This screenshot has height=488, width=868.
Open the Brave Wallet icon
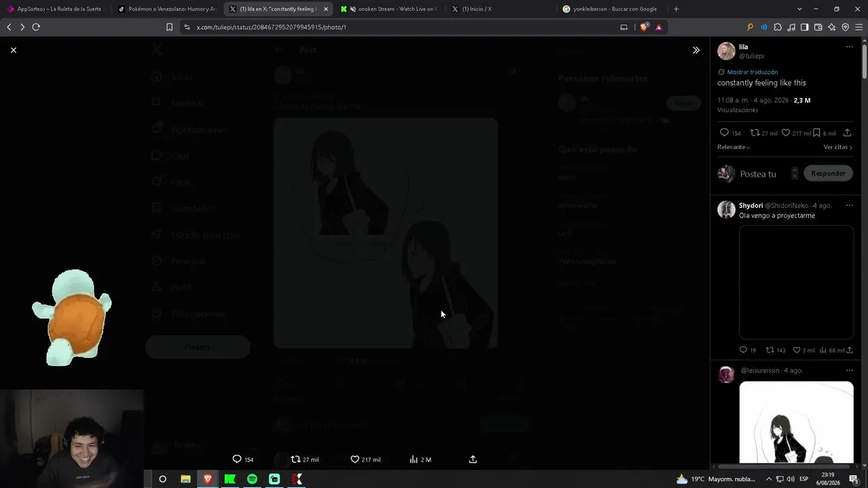point(818,27)
